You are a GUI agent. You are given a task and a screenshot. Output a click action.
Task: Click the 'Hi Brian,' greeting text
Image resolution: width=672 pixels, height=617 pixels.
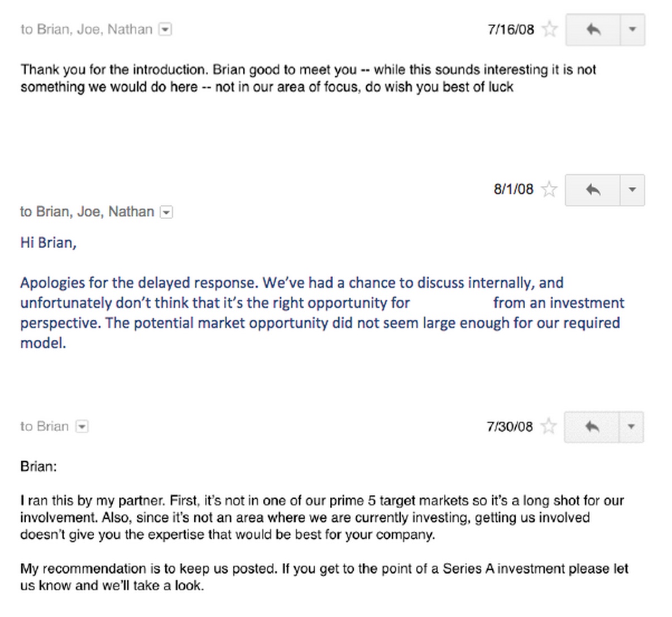(49, 243)
